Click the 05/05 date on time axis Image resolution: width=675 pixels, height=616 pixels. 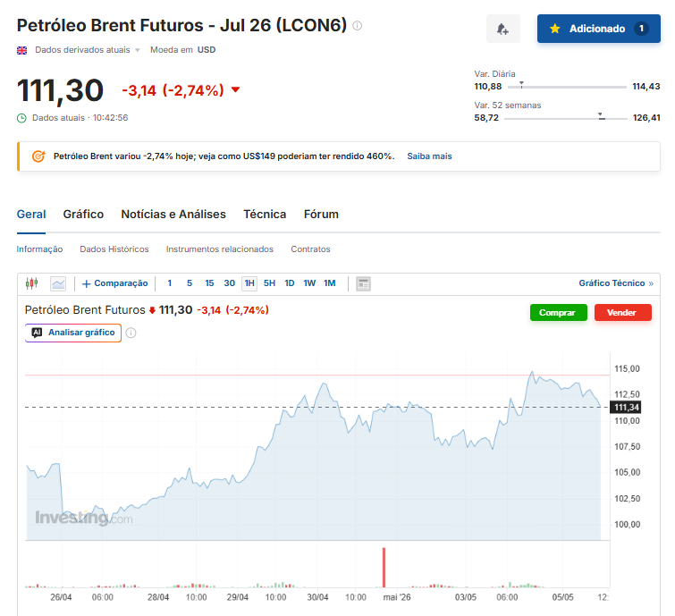coord(562,597)
